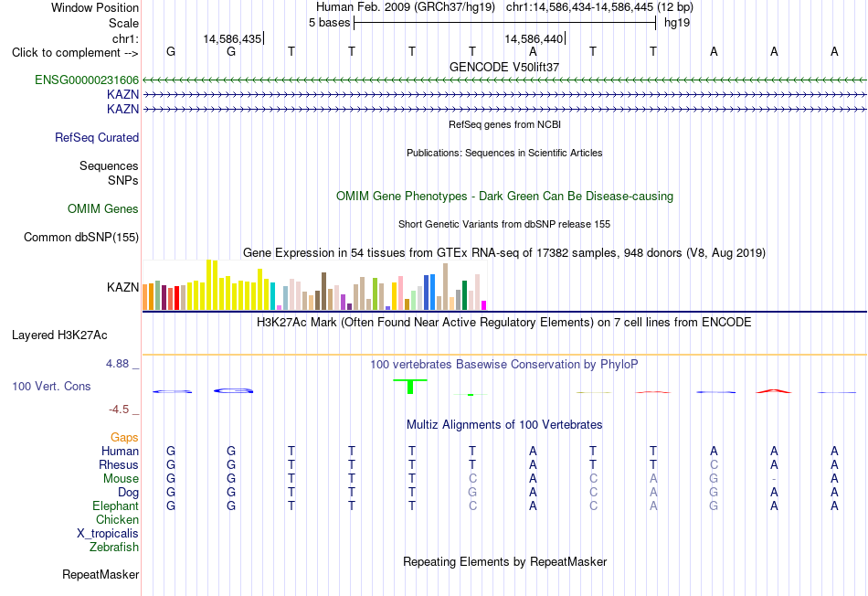This screenshot has width=868, height=596.
Task: Click the Elephant species row label
Action: click(116, 506)
